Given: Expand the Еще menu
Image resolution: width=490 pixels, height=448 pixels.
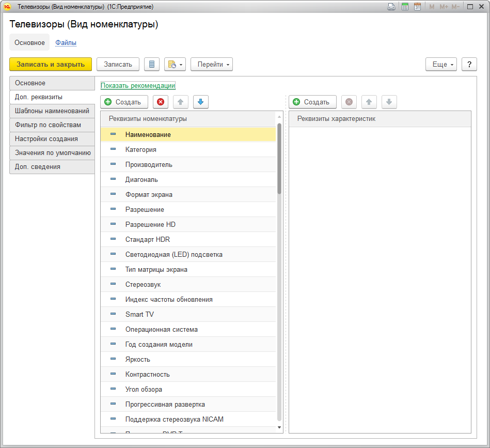Looking at the screenshot, I should [441, 64].
